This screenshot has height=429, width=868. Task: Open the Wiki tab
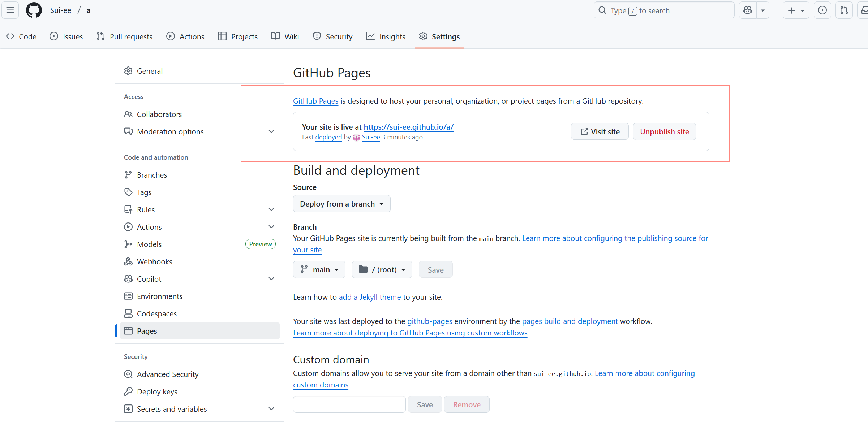click(285, 36)
